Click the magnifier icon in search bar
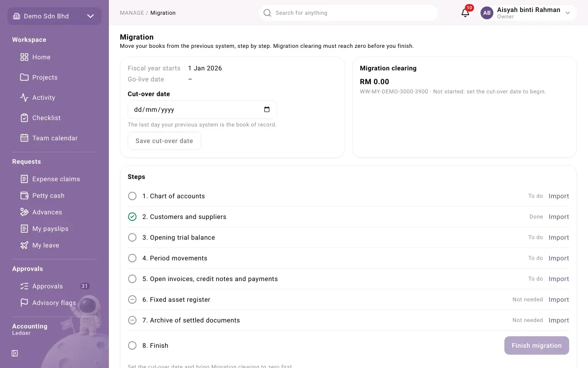This screenshot has width=588, height=368. [x=267, y=13]
